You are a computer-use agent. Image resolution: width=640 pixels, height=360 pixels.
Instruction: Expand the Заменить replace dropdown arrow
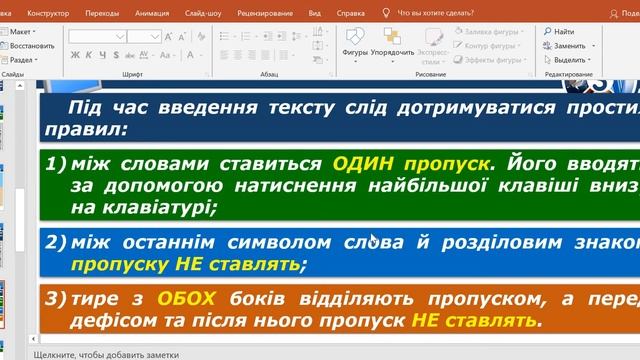point(593,46)
